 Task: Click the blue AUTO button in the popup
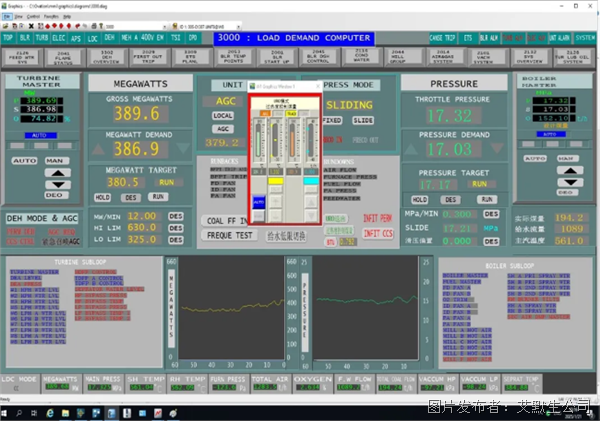click(259, 202)
